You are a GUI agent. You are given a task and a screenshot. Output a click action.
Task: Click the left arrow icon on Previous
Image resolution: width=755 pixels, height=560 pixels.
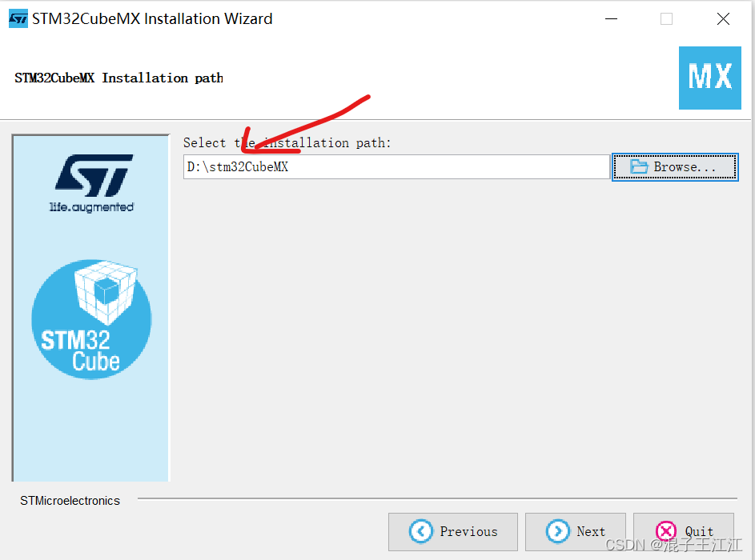point(421,532)
